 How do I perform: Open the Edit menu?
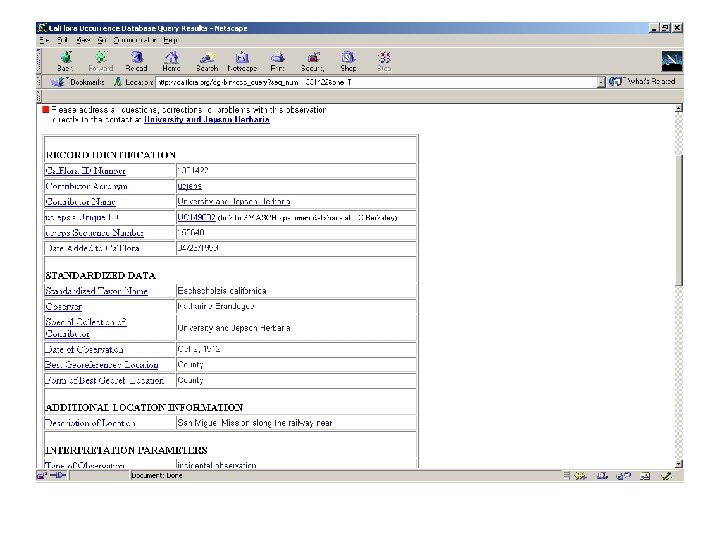63,40
